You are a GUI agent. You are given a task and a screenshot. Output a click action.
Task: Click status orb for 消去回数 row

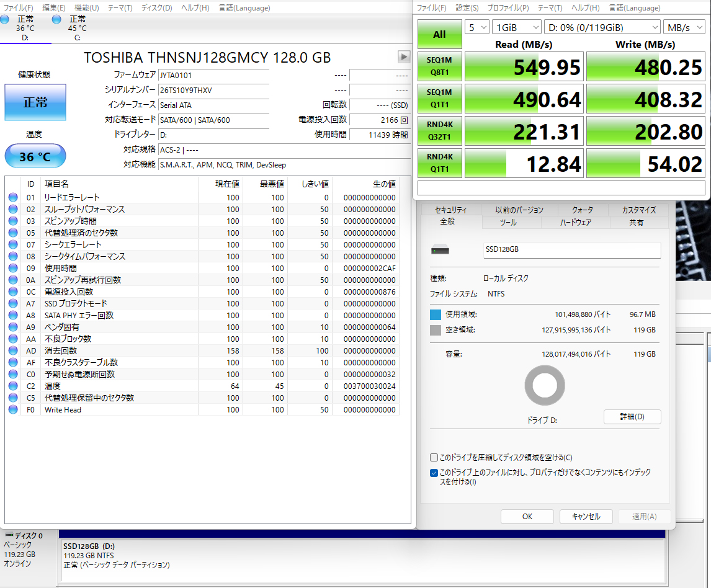click(13, 351)
